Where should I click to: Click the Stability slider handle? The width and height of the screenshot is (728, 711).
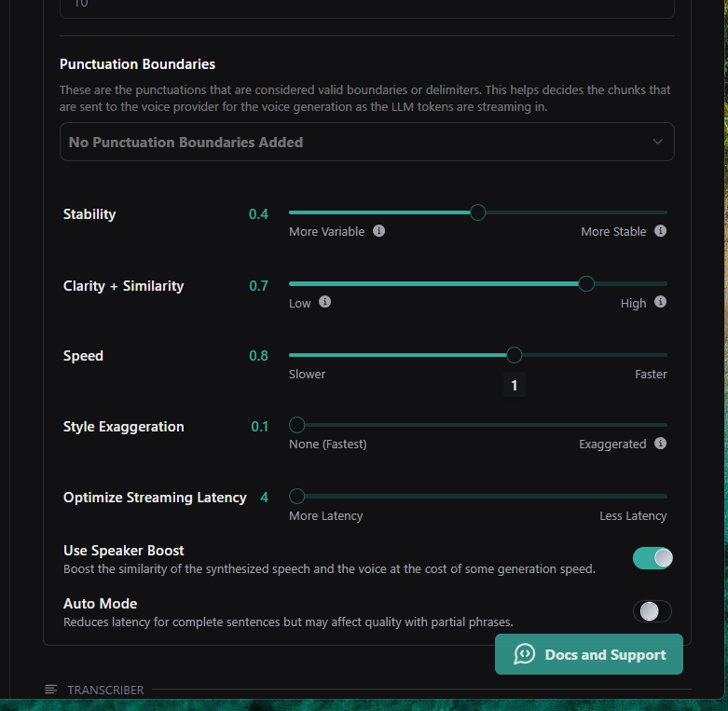[478, 212]
